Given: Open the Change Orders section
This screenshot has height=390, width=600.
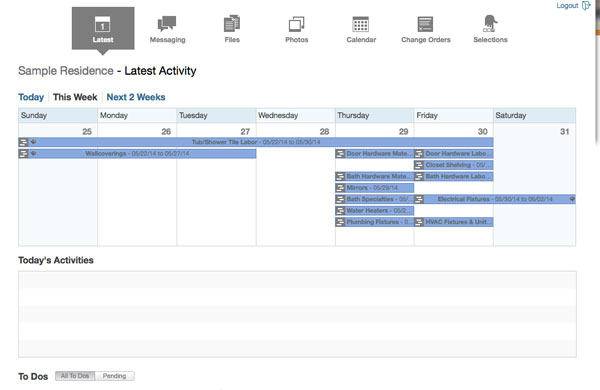Looking at the screenshot, I should point(426,29).
